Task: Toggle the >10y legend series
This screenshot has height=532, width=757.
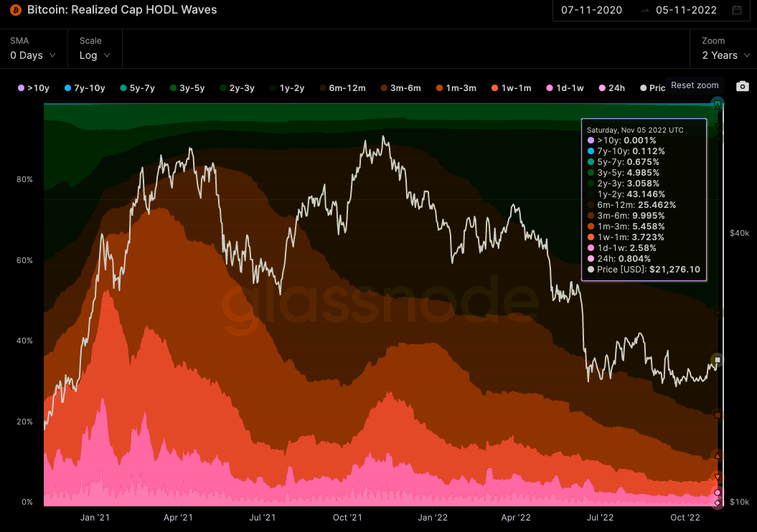Action: (34, 87)
